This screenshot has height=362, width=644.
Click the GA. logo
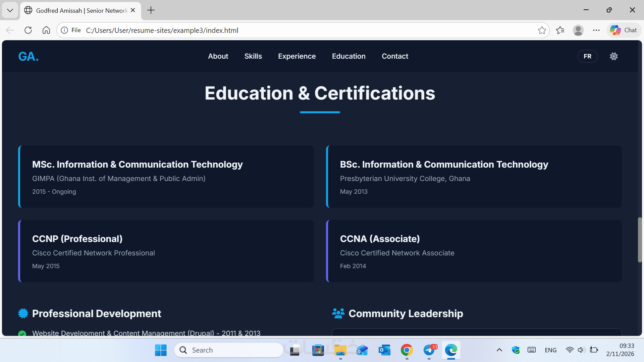(29, 56)
